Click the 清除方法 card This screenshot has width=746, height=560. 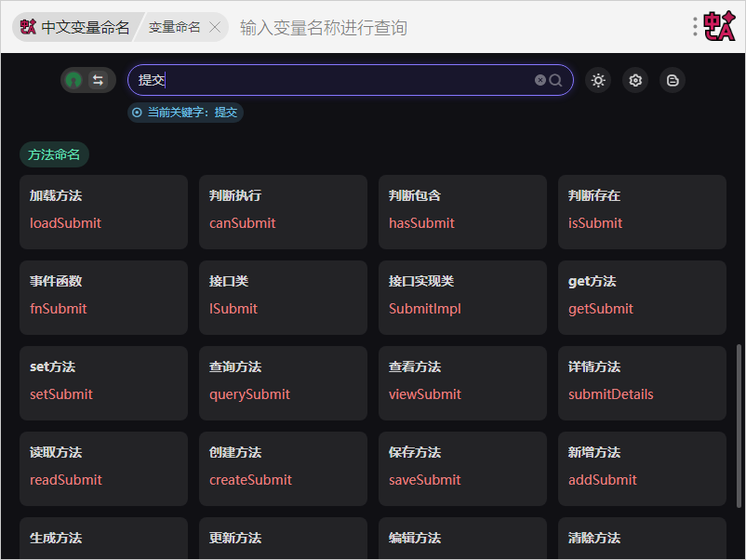642,538
